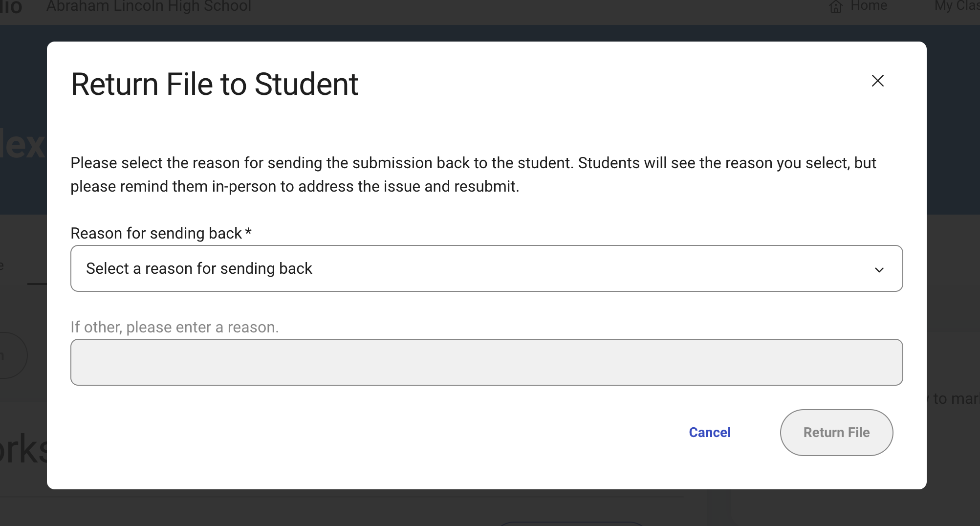This screenshot has width=980, height=526.
Task: Cancel returning the file
Action: point(710,432)
